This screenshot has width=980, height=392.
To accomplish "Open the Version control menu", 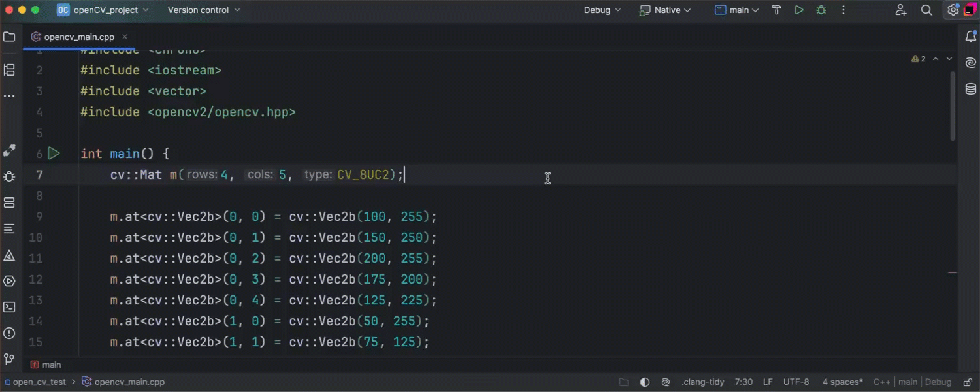I will point(204,10).
